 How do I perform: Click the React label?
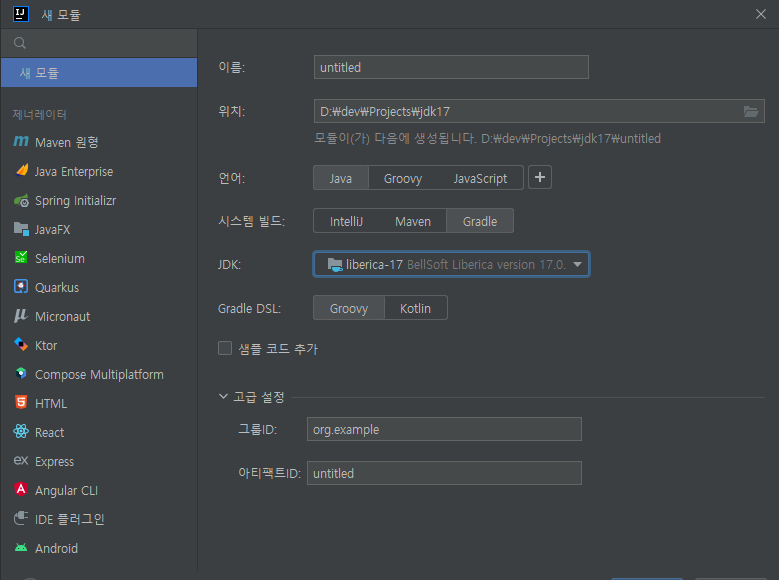coord(49,432)
